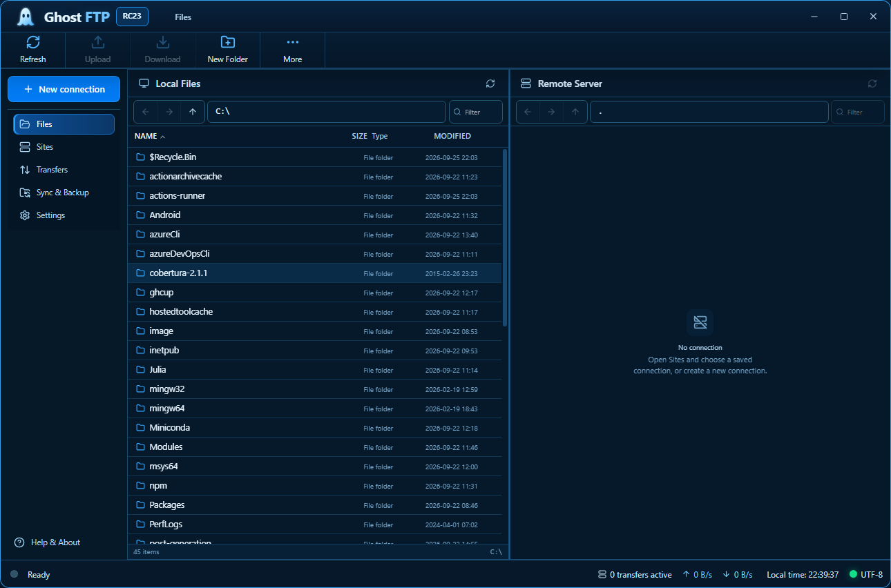Click the Ghost FTP ghost logo

(26, 17)
